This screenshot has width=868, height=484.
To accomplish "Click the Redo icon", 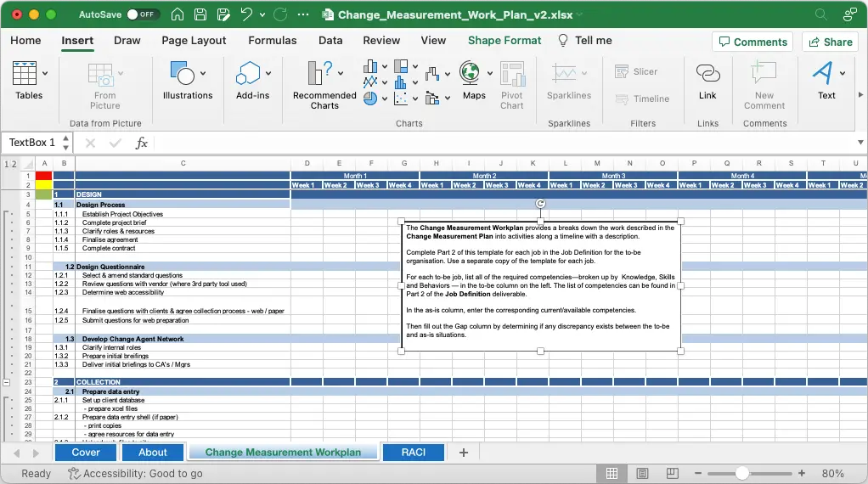I will click(x=280, y=14).
